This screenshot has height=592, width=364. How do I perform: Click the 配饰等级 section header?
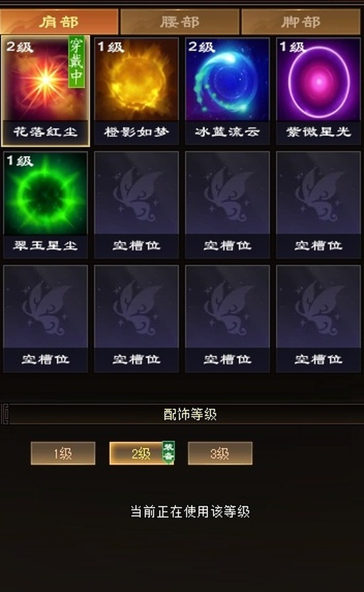point(190,414)
